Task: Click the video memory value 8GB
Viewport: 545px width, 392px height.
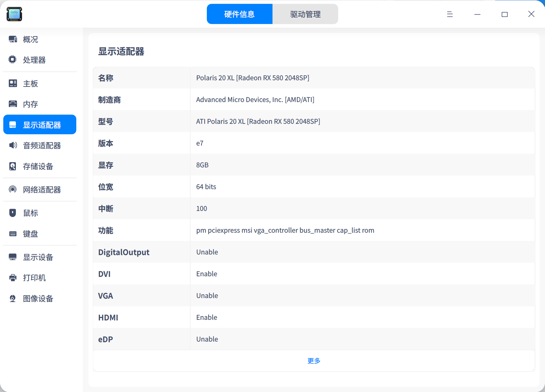Action: [202, 165]
